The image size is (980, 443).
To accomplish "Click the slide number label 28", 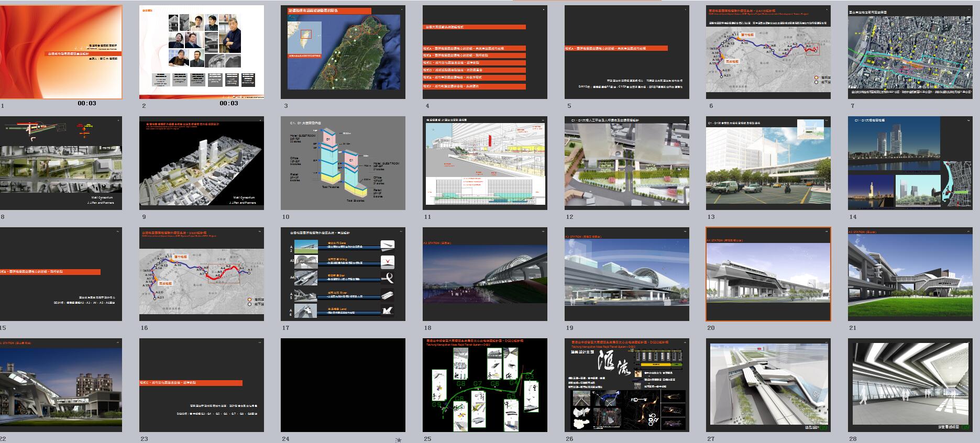I will pyautogui.click(x=853, y=439).
